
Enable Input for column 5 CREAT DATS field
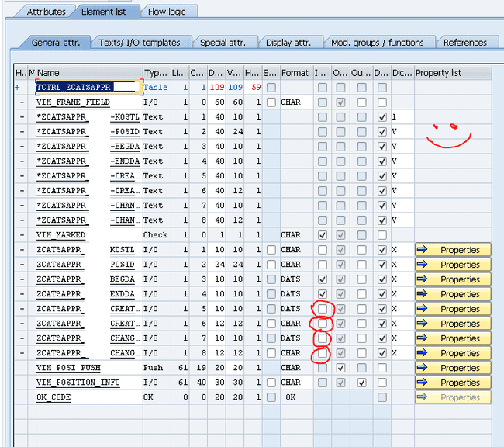click(x=323, y=309)
